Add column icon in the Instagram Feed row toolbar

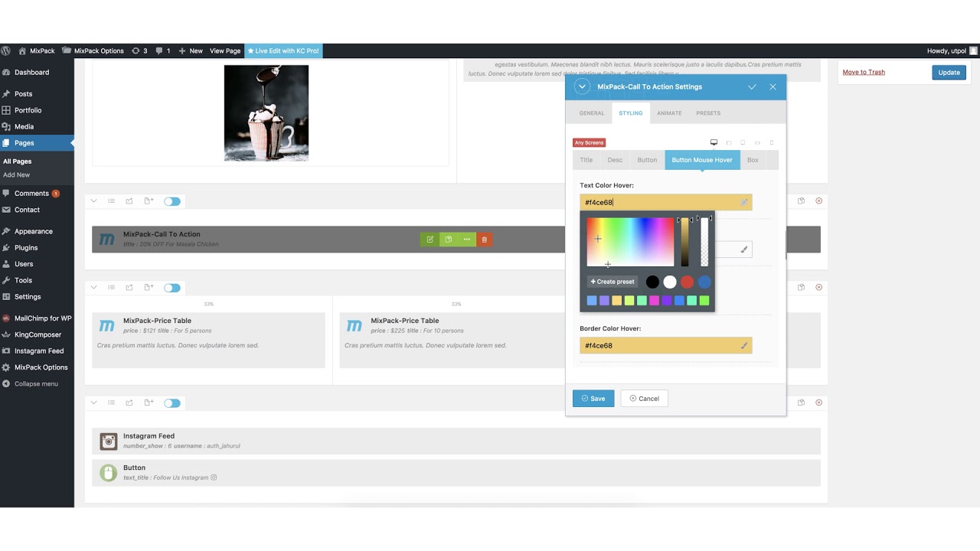click(x=149, y=403)
